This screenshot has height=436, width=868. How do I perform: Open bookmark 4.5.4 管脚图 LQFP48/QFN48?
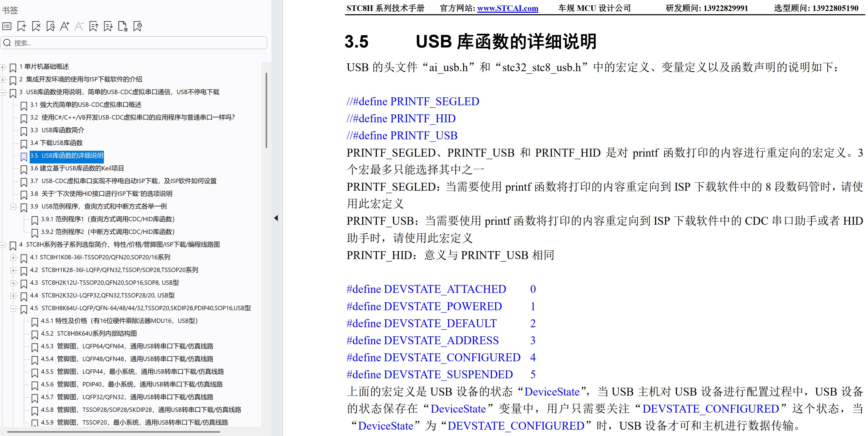(x=127, y=359)
